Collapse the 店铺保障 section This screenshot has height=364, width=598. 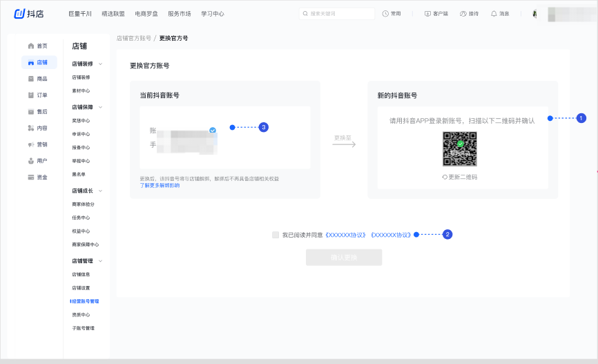[x=101, y=107]
